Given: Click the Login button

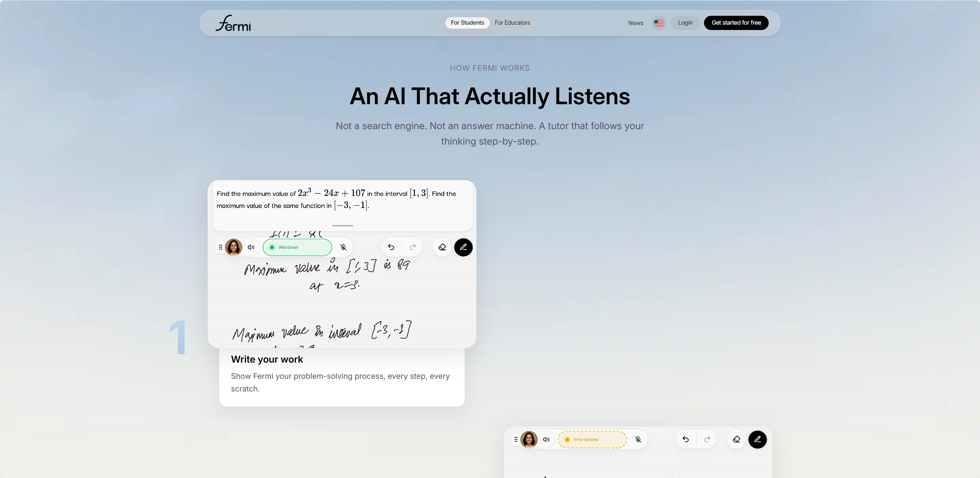Looking at the screenshot, I should tap(685, 23).
